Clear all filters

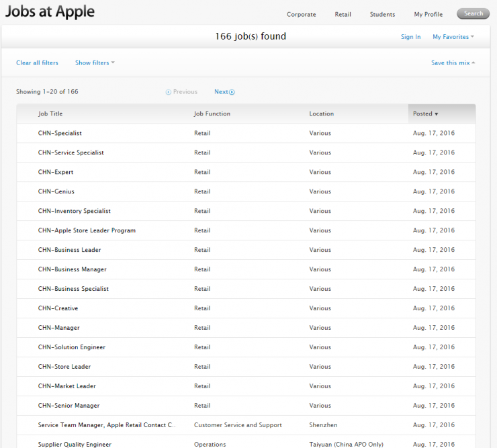click(x=37, y=62)
